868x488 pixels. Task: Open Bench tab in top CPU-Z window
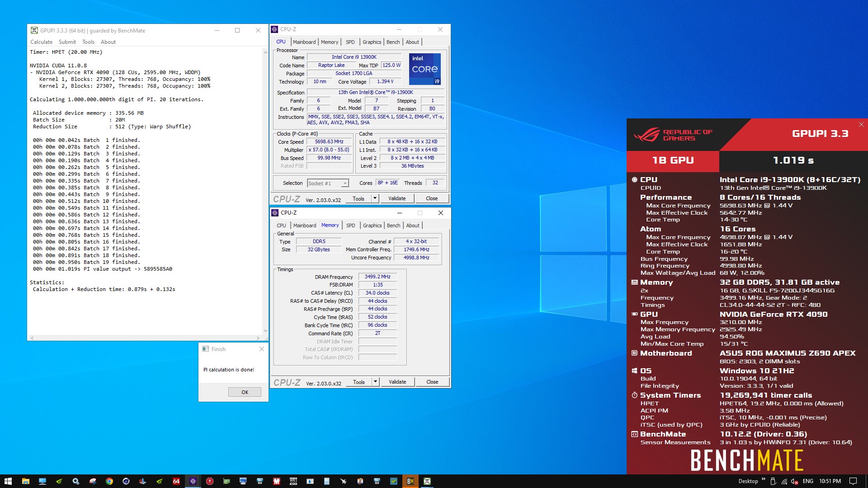coord(393,42)
